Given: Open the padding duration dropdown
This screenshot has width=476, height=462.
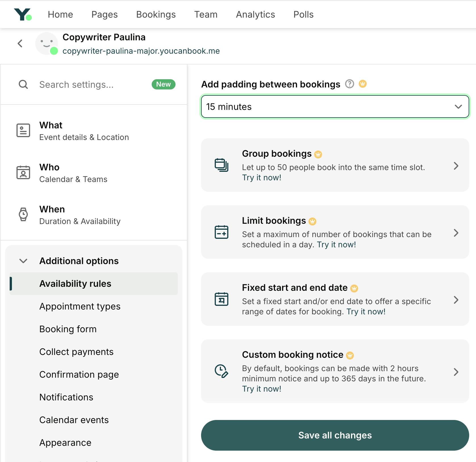Looking at the screenshot, I should 335,107.
